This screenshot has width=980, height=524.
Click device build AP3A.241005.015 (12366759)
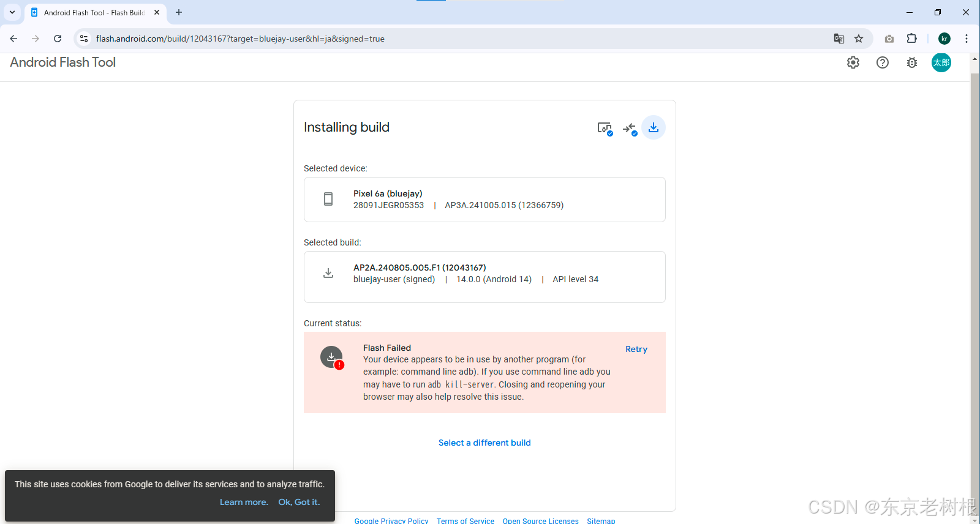(504, 205)
